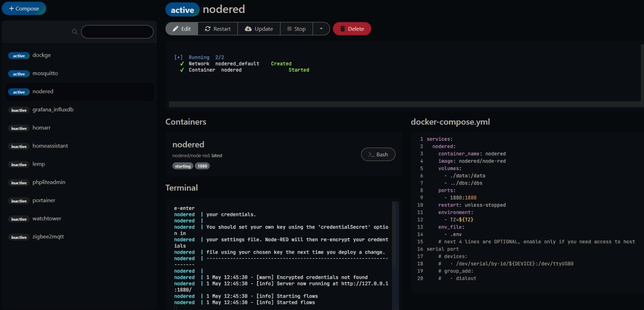Image resolution: width=644 pixels, height=310 pixels.
Task: Select the inactive homeassistant stack
Action: pyautogui.click(x=50, y=146)
